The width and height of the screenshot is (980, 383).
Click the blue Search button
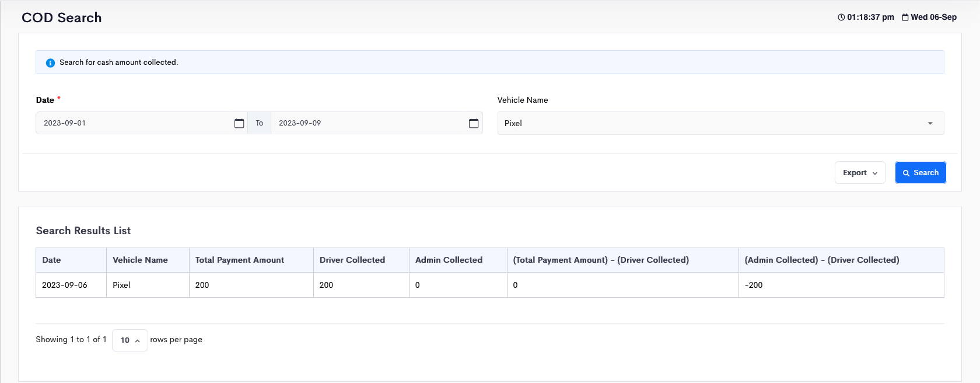pos(921,173)
